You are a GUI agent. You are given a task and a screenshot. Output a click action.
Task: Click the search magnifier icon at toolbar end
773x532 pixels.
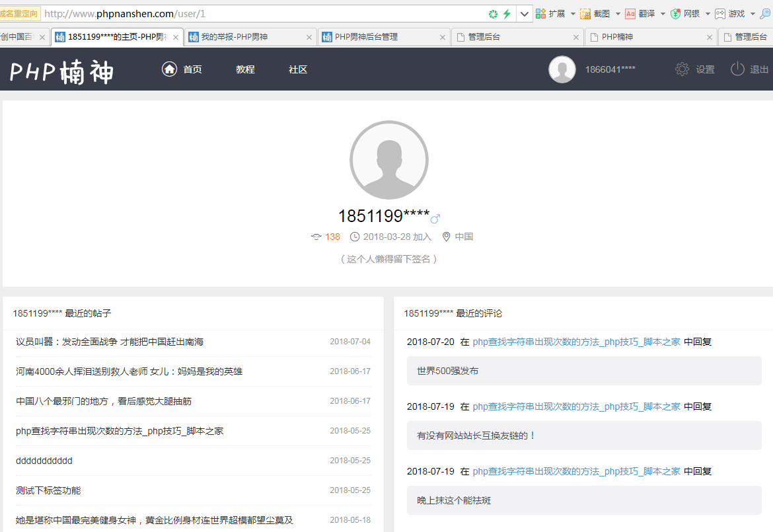765,14
